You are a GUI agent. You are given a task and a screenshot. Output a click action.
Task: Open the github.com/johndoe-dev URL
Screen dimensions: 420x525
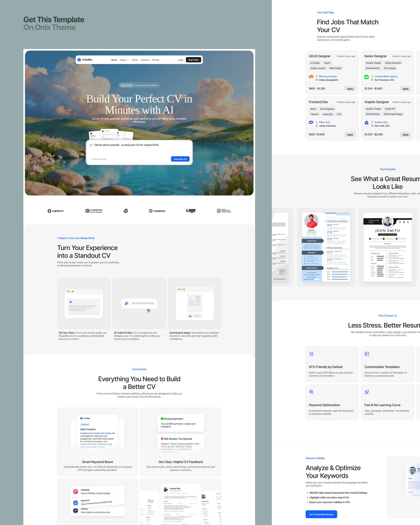click(x=95, y=512)
